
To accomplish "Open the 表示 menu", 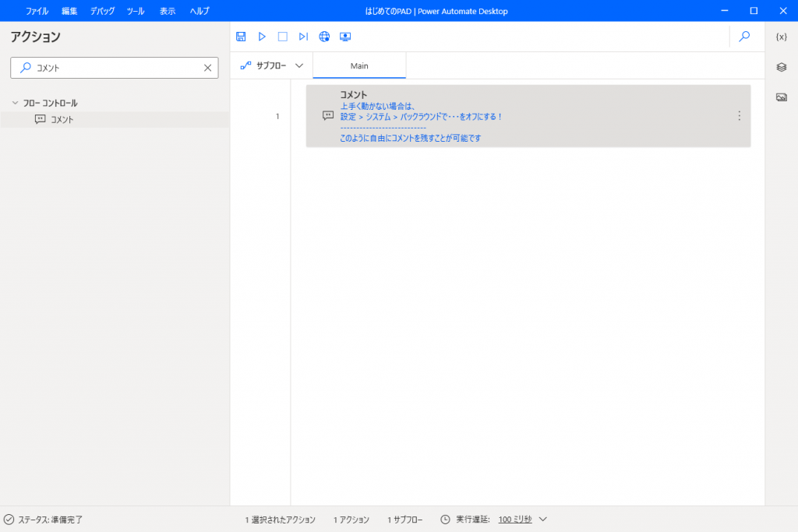I will pyautogui.click(x=168, y=11).
